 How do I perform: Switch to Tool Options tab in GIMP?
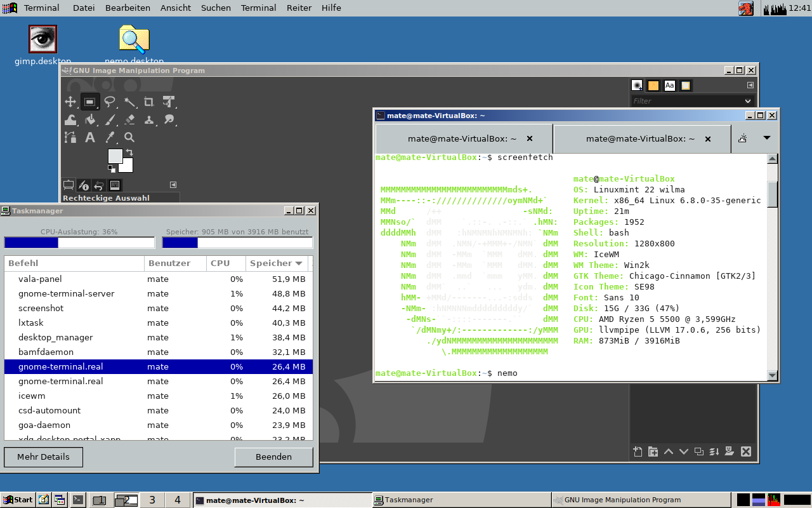[x=69, y=185]
